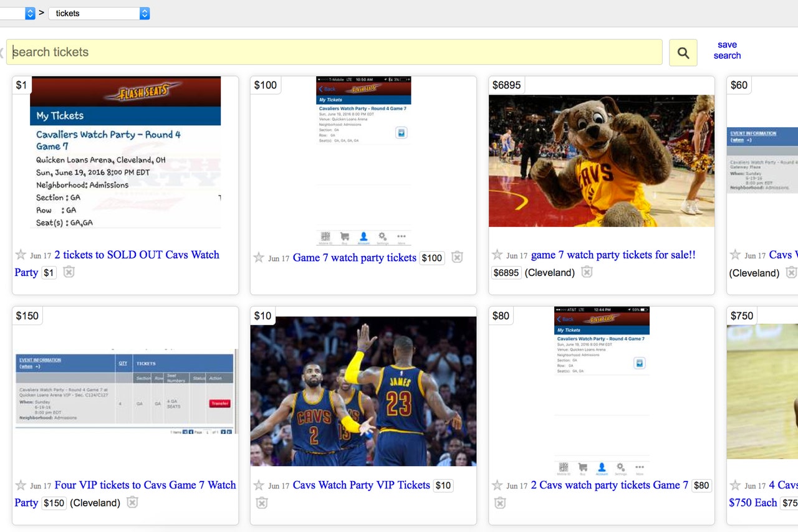Click the $80 price badge beside Game 7 title
This screenshot has height=532, width=798.
pos(701,486)
